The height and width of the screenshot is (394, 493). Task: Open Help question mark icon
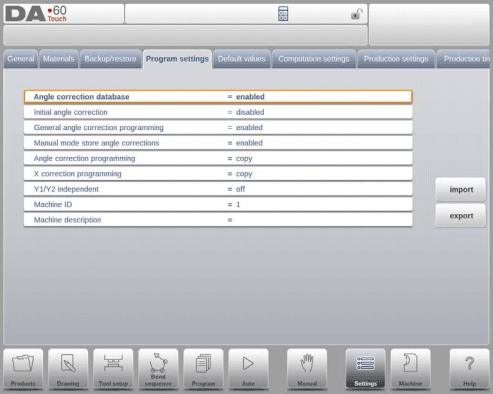(x=469, y=369)
